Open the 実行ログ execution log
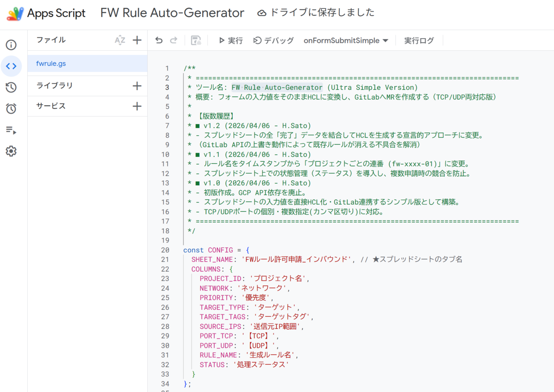554x392 pixels. [x=419, y=41]
